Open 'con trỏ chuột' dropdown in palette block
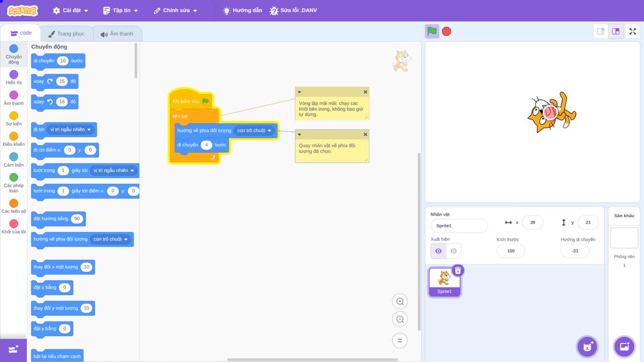 (111, 239)
